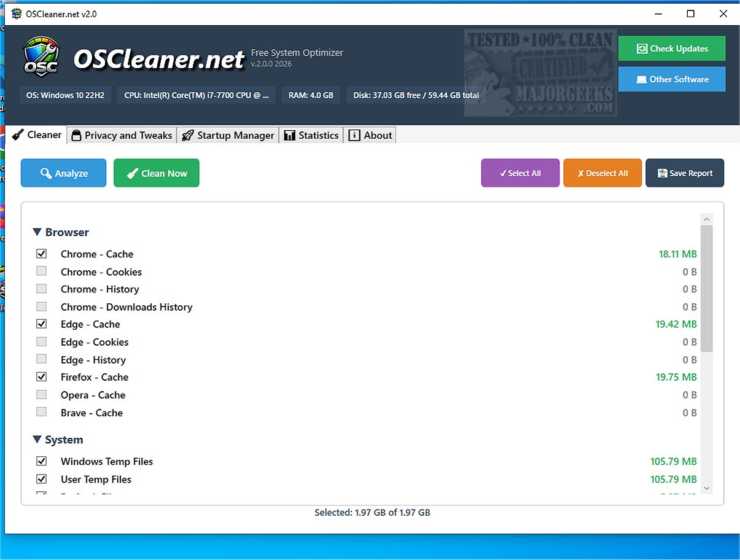Click the OSC shield logo in header
Screen dimensions: 740x560
(x=41, y=56)
